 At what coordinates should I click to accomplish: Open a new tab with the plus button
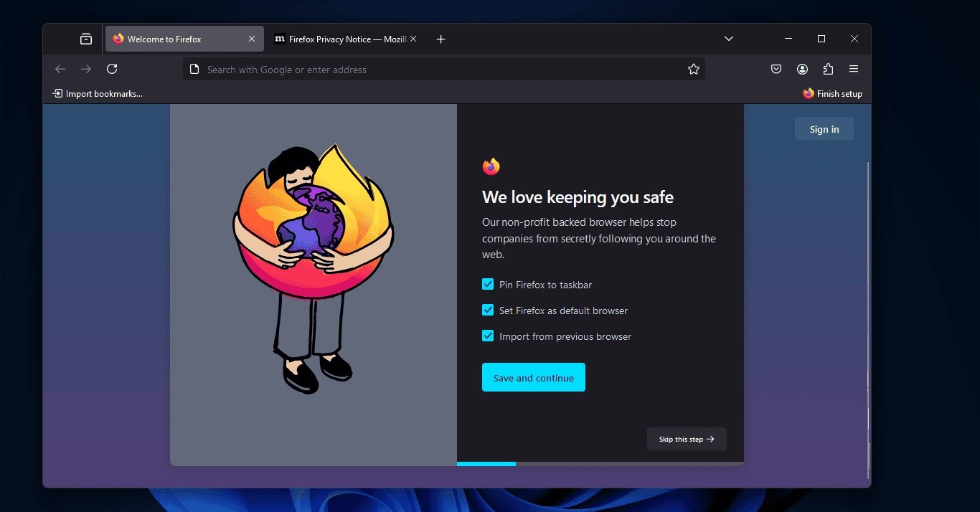(440, 39)
